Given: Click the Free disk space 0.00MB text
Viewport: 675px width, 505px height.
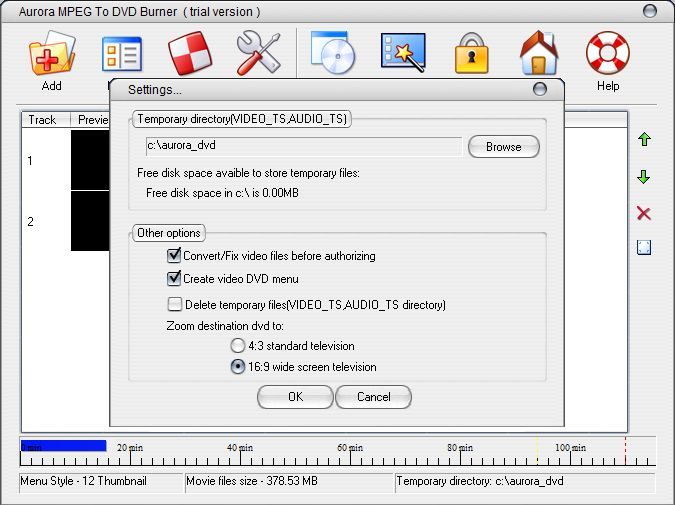Looking at the screenshot, I should click(222, 193).
